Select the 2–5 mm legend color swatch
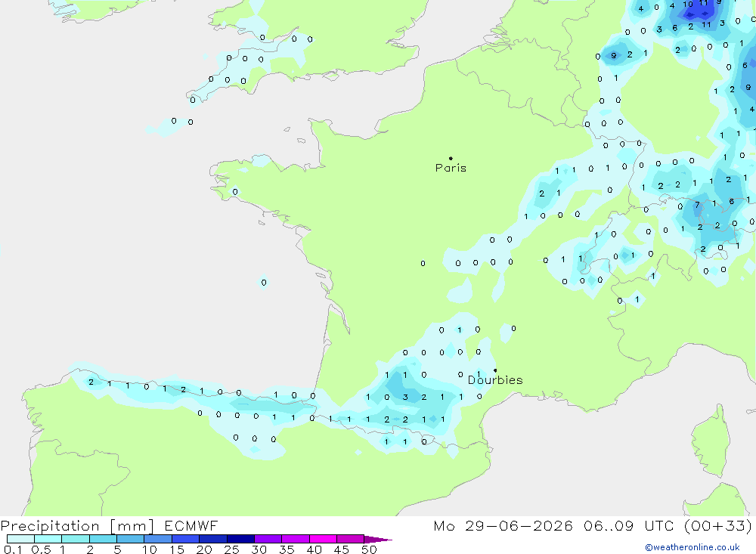The height and width of the screenshot is (554, 756). point(103,539)
